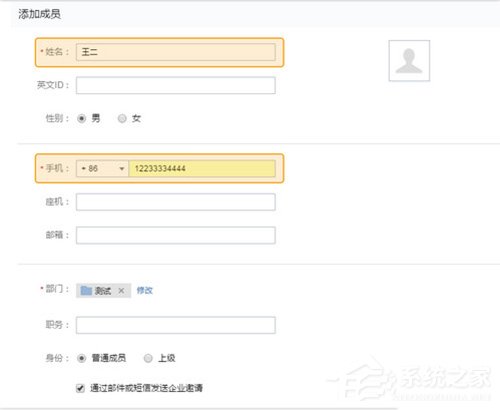Uncheck send invitation by email or SMS
This screenshot has height=410, width=500.
(x=80, y=388)
